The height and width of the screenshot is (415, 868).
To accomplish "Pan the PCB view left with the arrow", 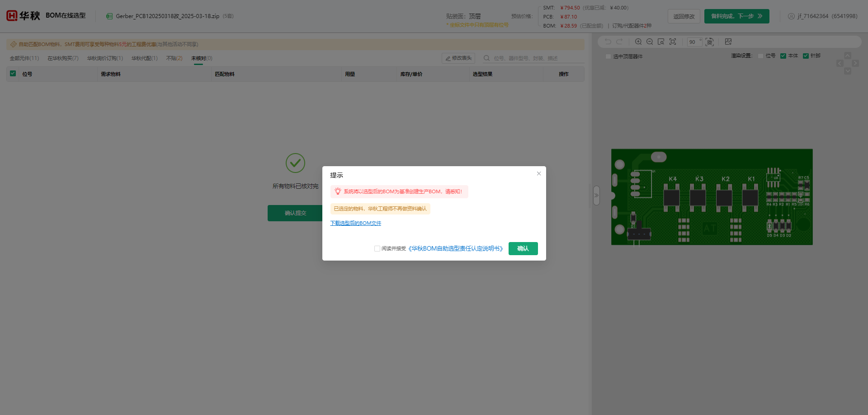I will (x=840, y=63).
